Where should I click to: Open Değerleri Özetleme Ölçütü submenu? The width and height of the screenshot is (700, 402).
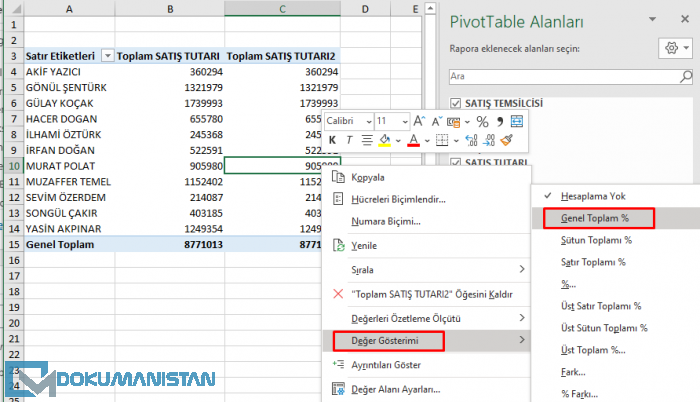tap(426, 318)
